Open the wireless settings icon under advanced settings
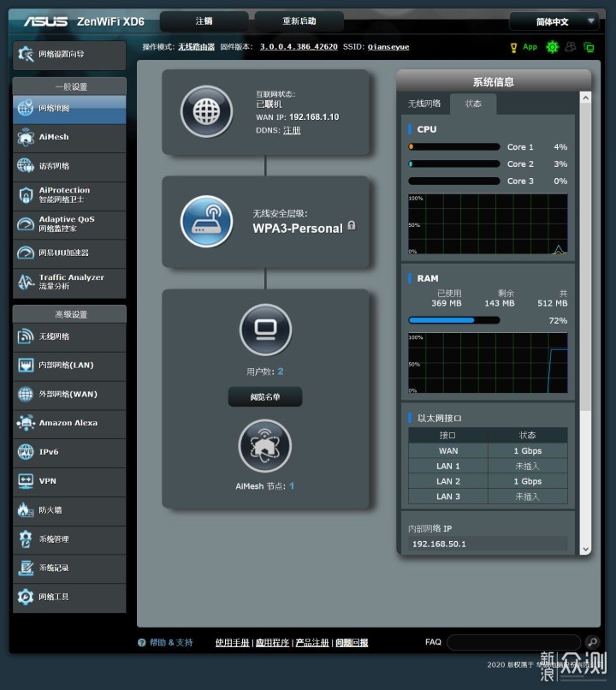The height and width of the screenshot is (690, 616). point(26,336)
